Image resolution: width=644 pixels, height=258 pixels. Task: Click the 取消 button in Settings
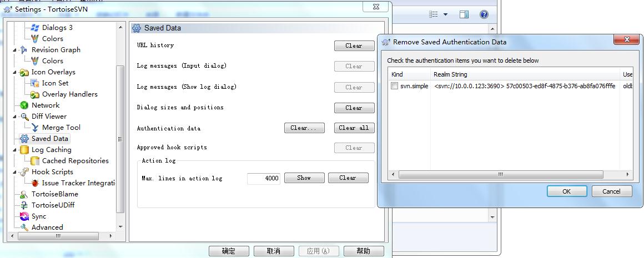tap(274, 251)
